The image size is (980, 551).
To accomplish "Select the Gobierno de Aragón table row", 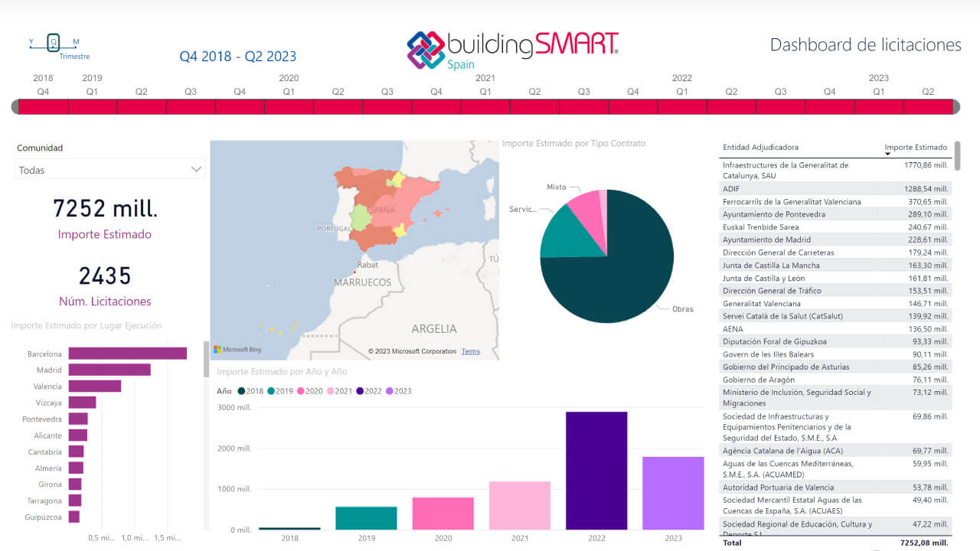I will coord(836,380).
